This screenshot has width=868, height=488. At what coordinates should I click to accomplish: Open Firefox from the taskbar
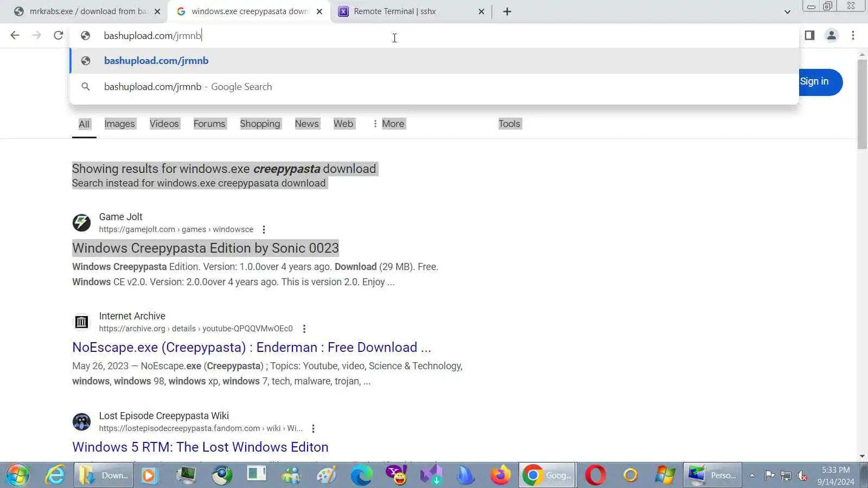coord(501,476)
